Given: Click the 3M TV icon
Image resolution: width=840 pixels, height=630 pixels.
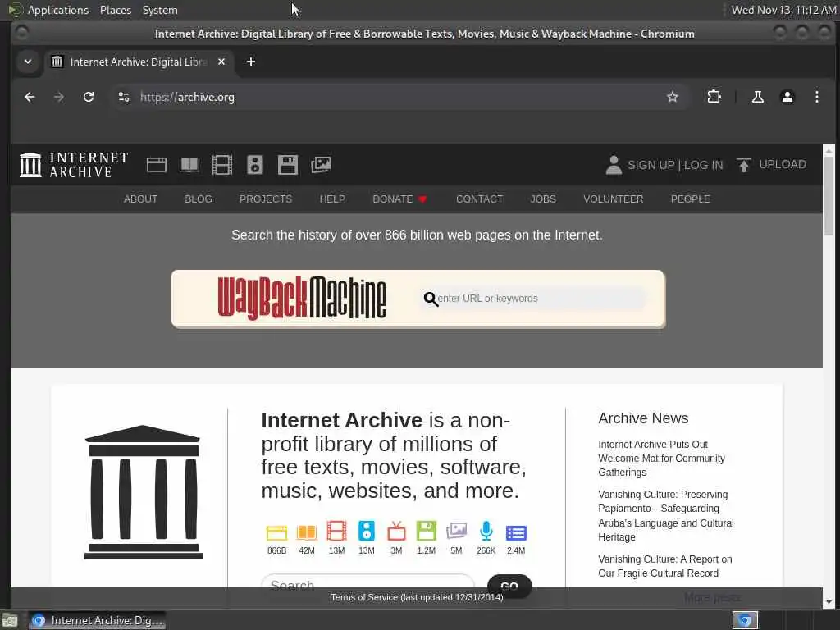Looking at the screenshot, I should [x=396, y=532].
